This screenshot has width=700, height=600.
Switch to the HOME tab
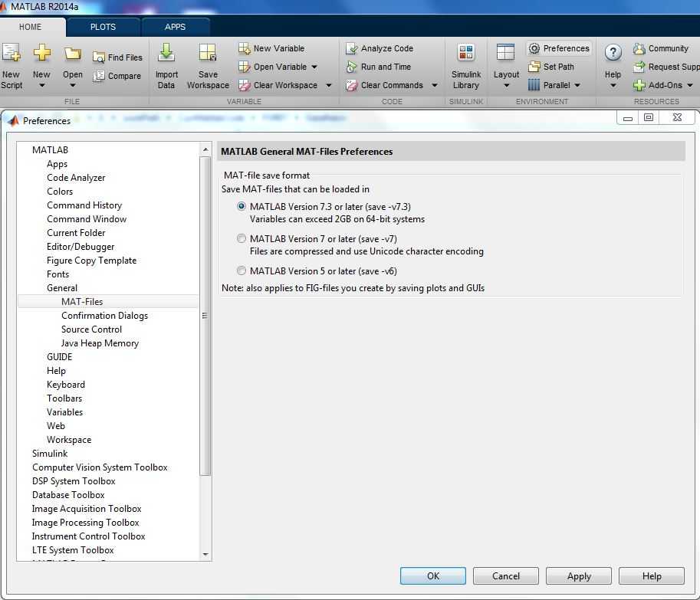(31, 27)
